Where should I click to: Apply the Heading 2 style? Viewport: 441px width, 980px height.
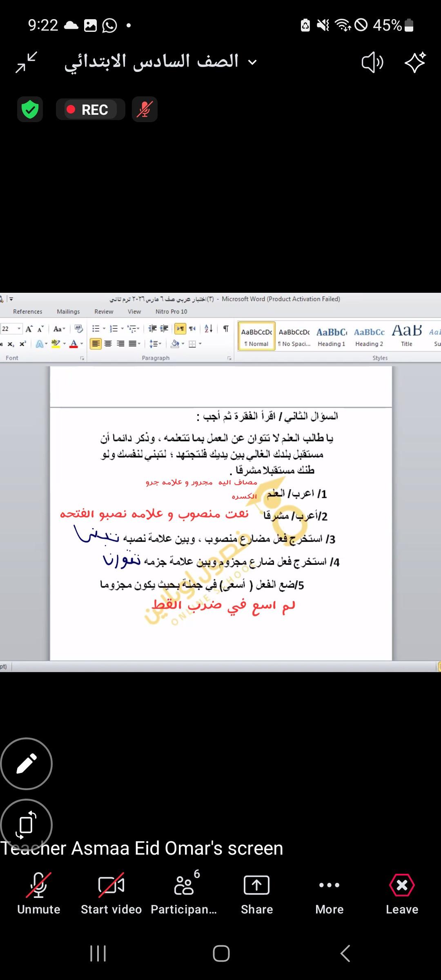369,336
